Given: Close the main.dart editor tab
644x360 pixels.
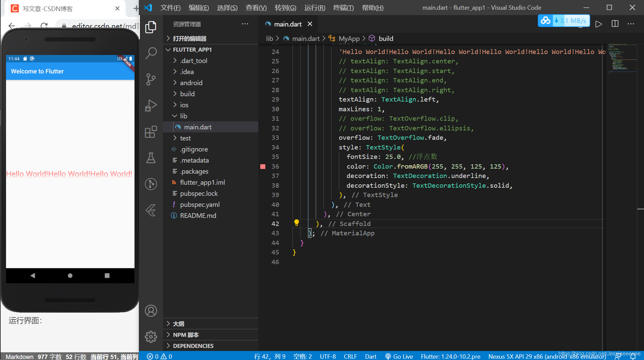Looking at the screenshot, I should (x=310, y=24).
